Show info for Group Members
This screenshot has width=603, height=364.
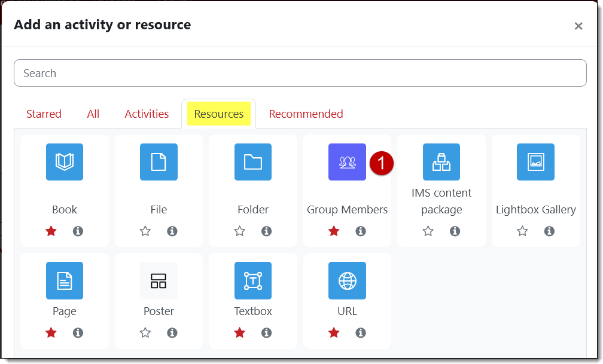tap(361, 231)
